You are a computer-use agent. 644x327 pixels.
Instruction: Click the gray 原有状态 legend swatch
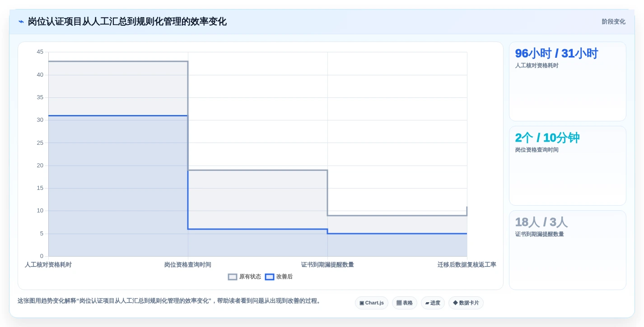click(x=233, y=277)
